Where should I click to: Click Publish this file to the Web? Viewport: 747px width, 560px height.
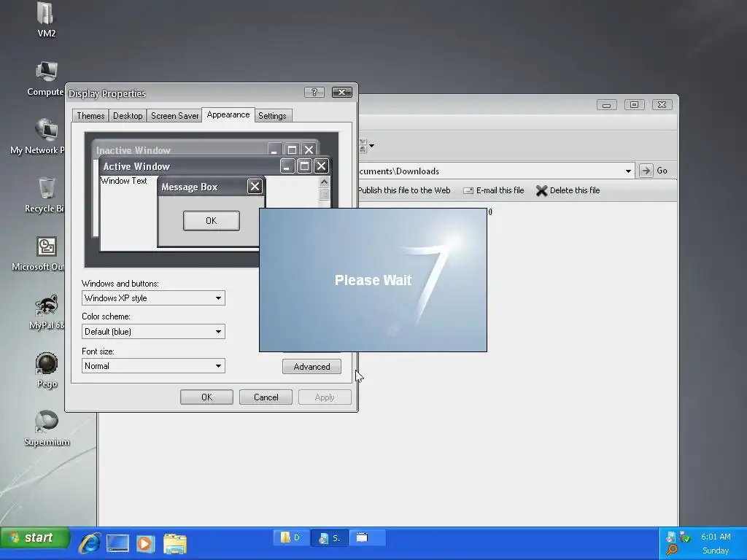pos(404,190)
